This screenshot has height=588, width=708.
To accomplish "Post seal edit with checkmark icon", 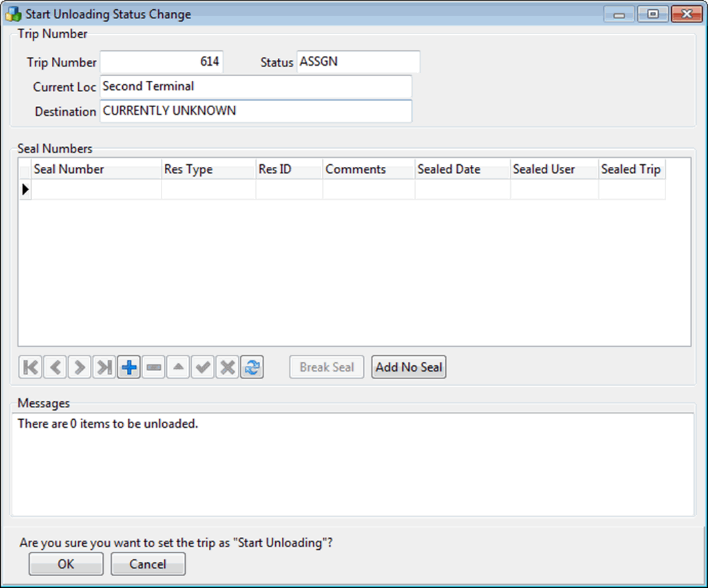I will click(203, 367).
